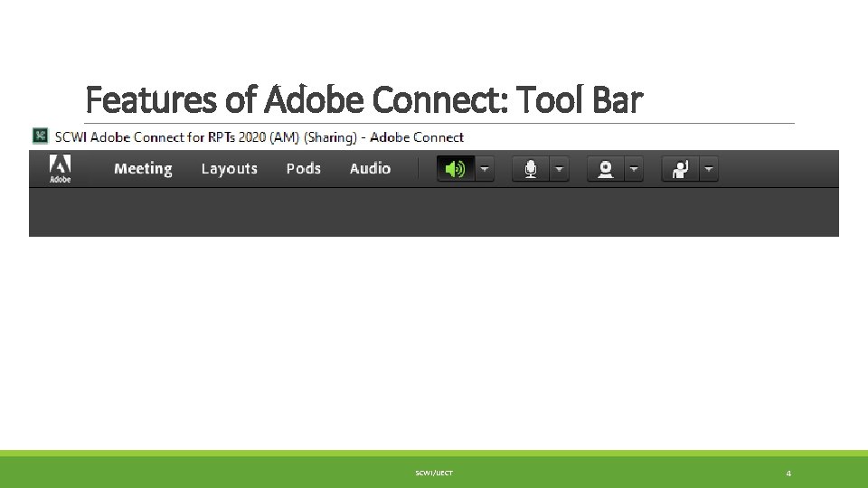Start the webcam using the camera icon
The width and height of the screenshot is (868, 488).
606,169
